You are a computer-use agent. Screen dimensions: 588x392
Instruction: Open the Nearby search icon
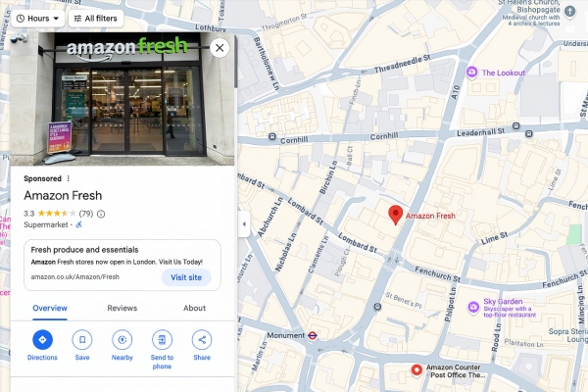click(122, 339)
